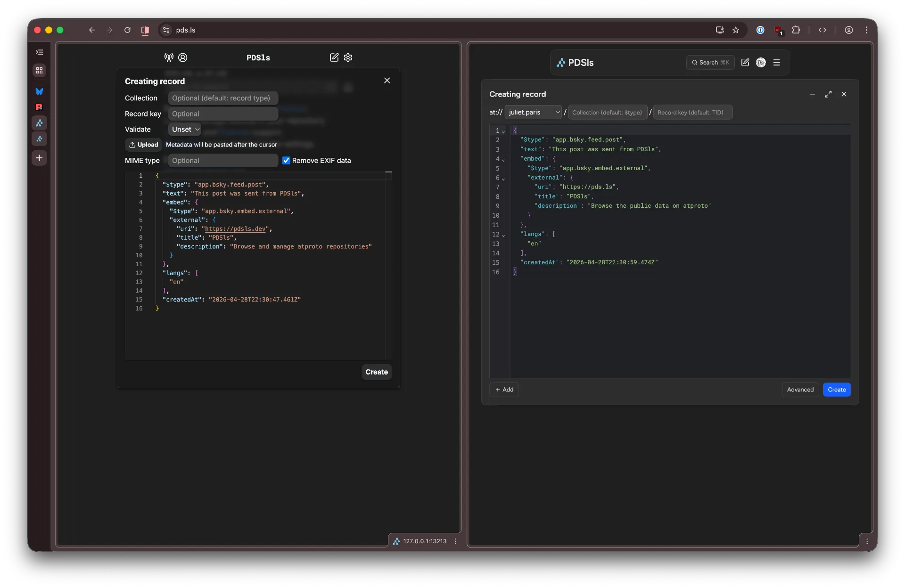
Task: Collapse the embed block fold on line 4
Action: point(503,160)
